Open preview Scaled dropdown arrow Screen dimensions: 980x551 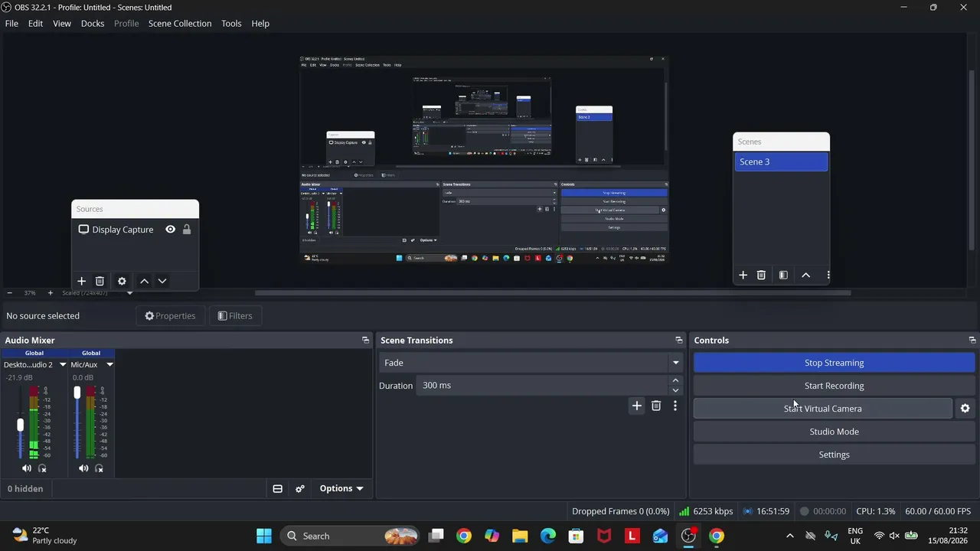(129, 293)
